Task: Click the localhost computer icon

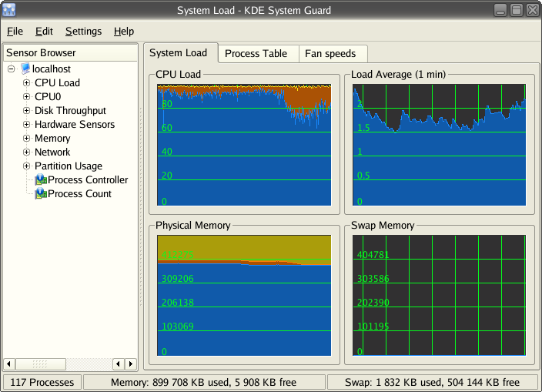Action: tap(25, 69)
